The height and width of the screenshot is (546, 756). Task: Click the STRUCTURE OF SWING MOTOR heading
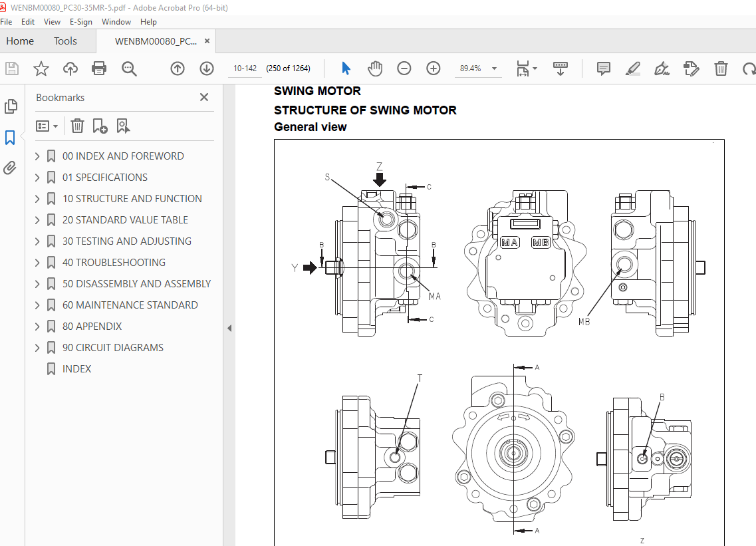coord(365,110)
